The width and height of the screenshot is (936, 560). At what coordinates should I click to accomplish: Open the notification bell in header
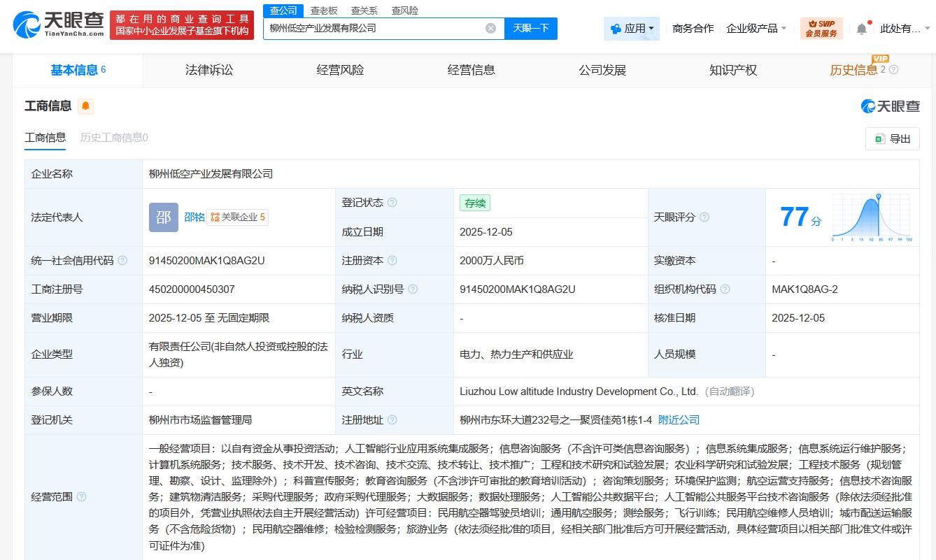click(861, 29)
